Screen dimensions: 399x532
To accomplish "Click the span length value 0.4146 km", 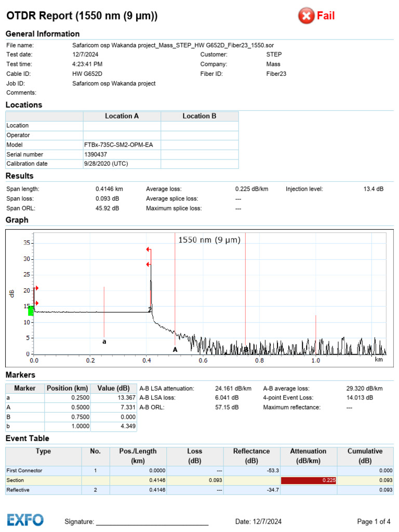I will [x=109, y=189].
